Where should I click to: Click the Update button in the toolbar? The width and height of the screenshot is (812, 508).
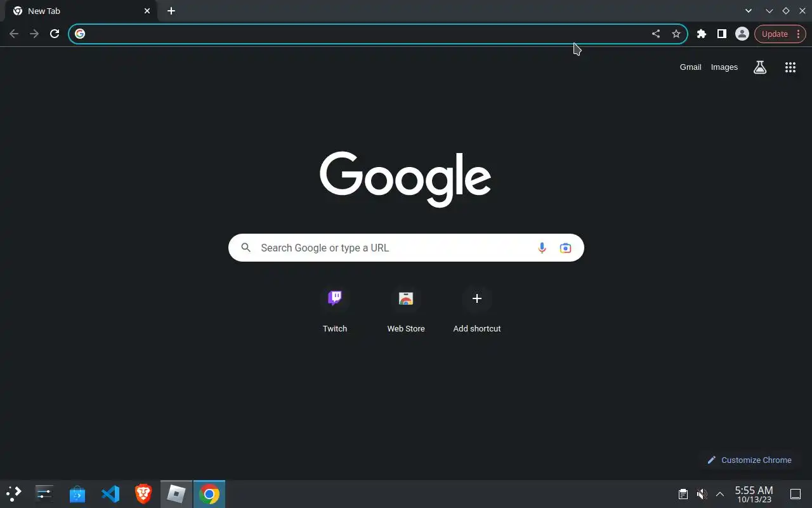[x=780, y=34]
